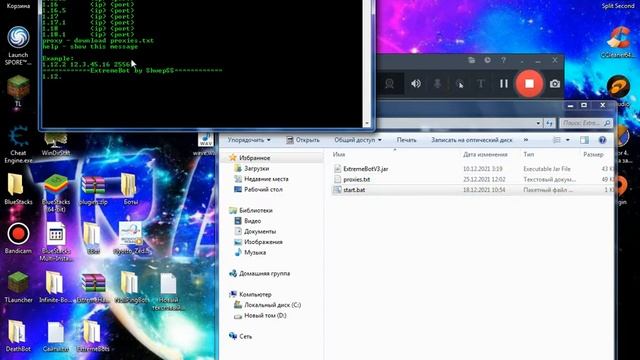
Task: Select start.bat file
Action: pos(354,190)
